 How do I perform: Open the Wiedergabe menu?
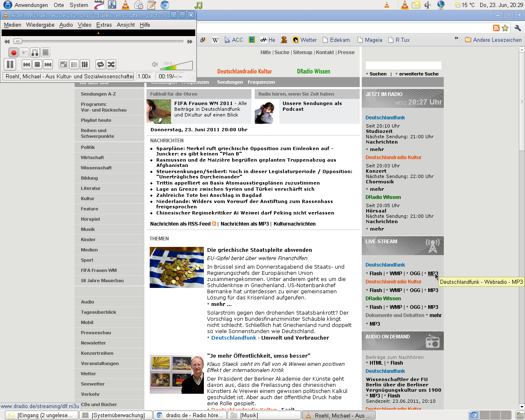(x=40, y=25)
